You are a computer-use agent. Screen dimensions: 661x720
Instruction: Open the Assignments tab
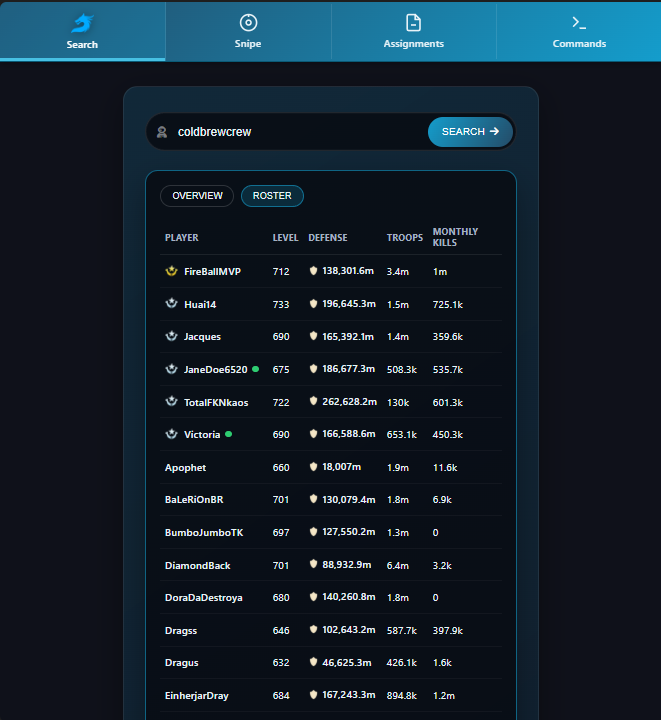click(413, 31)
